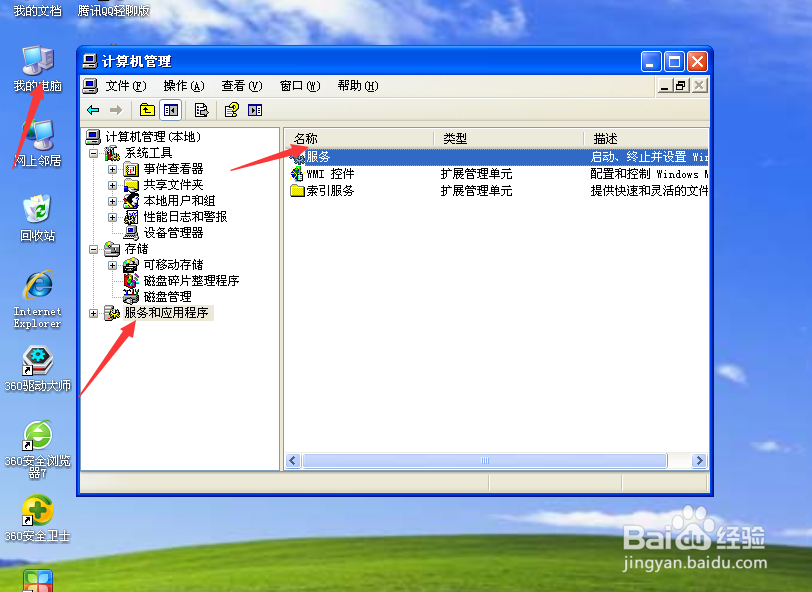
Task: Click the horizontal scrollbar left arrow
Action: coord(293,460)
